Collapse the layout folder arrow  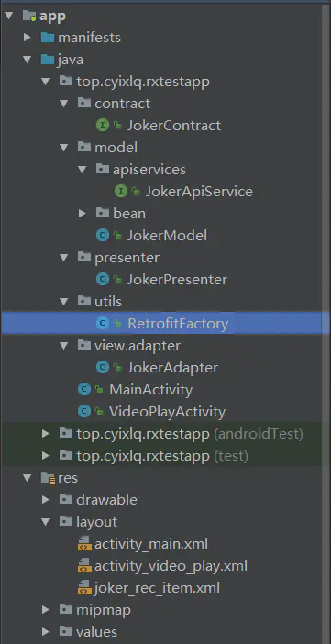pos(46,522)
